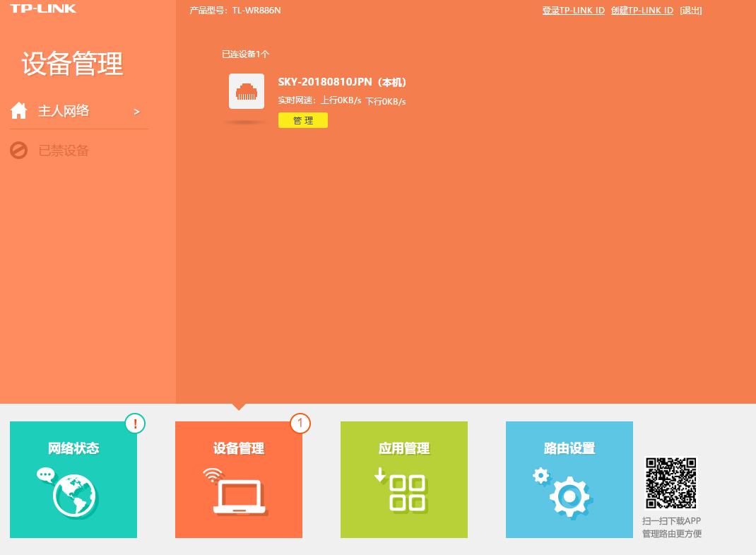Click the 管理 button for SKY-20180810JPN
756x555 pixels.
pos(303,120)
